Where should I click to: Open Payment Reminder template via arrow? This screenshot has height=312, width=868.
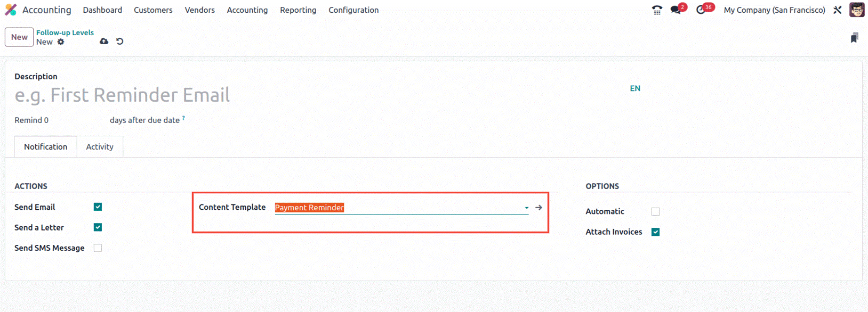[539, 208]
